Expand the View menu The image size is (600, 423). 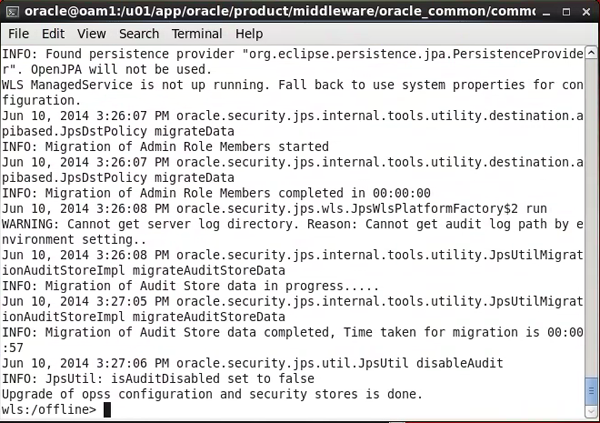(91, 33)
